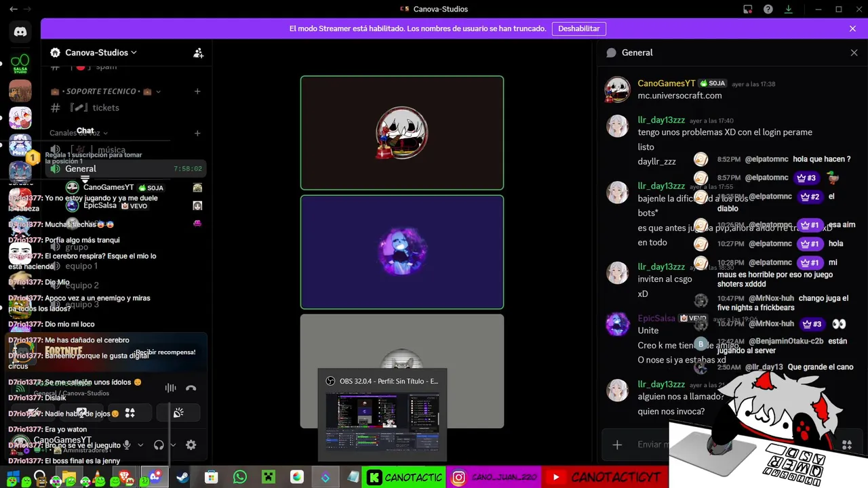Disconnect from the voice call
The height and width of the screenshot is (488, 868).
(191, 388)
